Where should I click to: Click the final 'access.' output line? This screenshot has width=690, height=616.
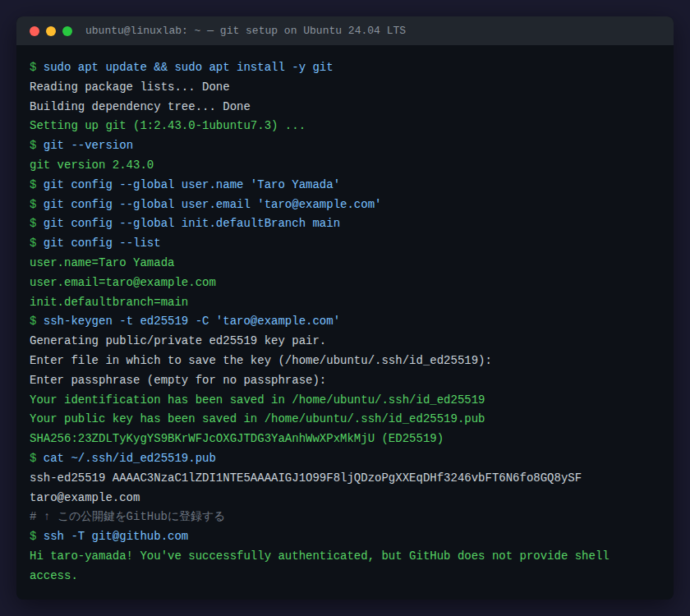53,575
